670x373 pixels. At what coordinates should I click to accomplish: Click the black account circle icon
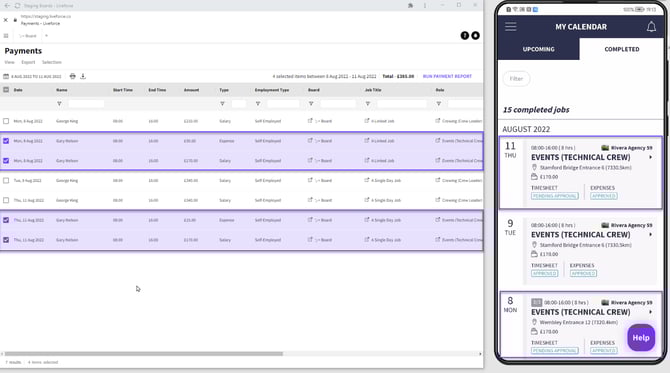[x=475, y=35]
